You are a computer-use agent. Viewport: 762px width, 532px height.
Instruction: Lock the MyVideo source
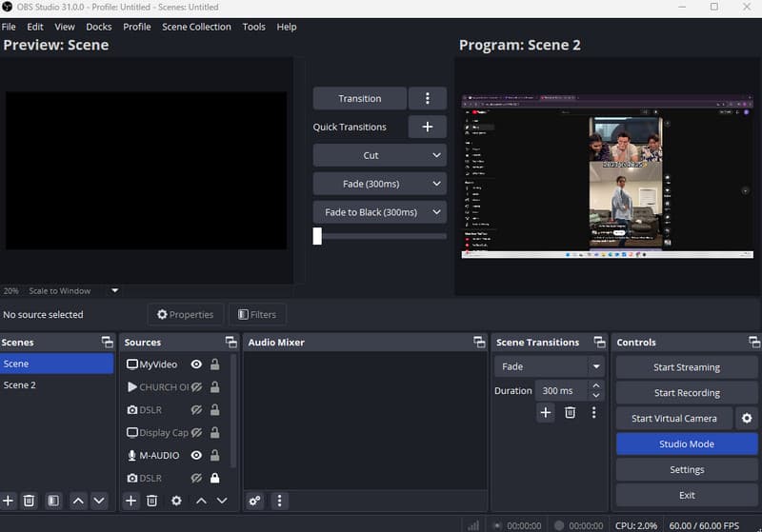pos(215,365)
